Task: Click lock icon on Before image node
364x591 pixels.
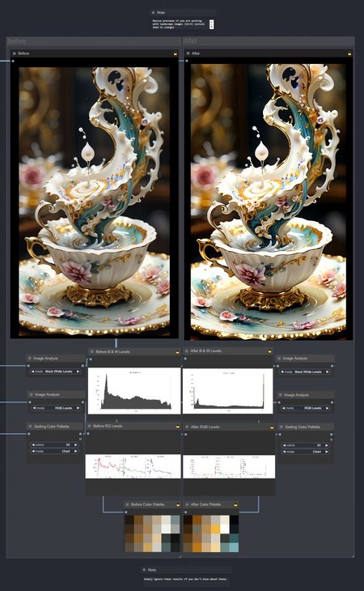Action: point(176,53)
